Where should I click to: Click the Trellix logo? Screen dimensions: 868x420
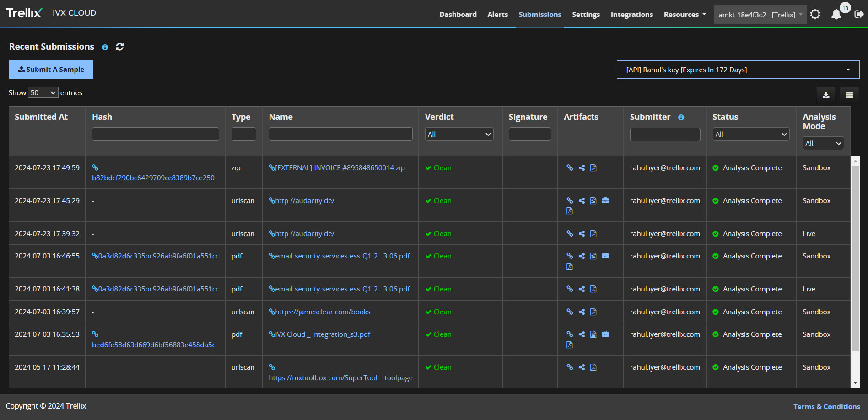point(24,13)
